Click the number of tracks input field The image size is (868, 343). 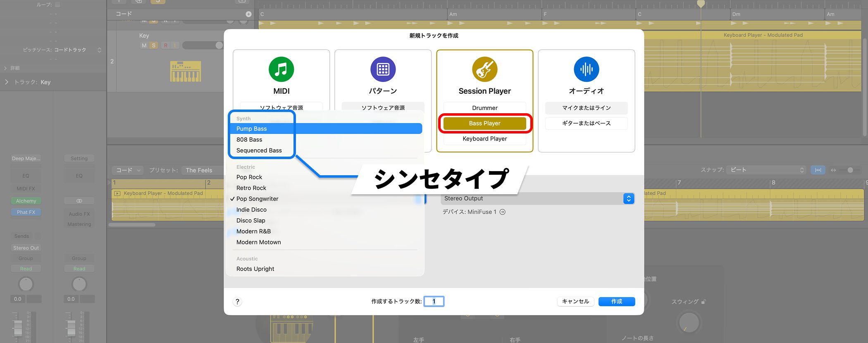pyautogui.click(x=434, y=302)
